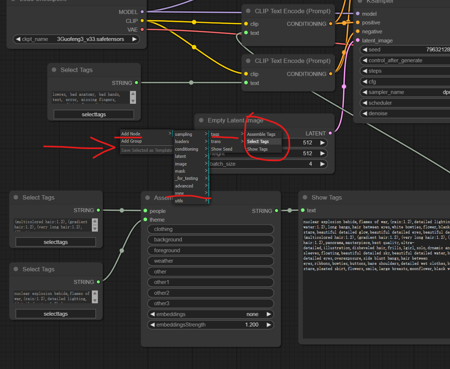
Task: Pick Select Tags from the tags submenu
Action: point(263,141)
